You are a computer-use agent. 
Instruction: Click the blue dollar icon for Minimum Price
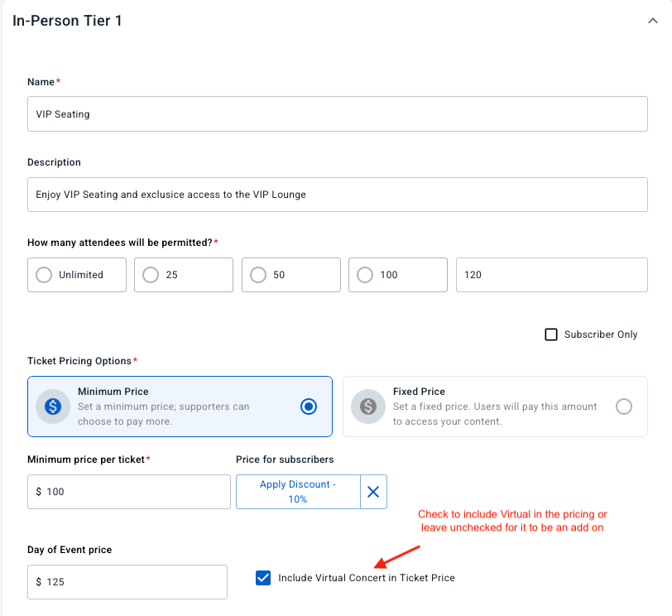point(54,407)
